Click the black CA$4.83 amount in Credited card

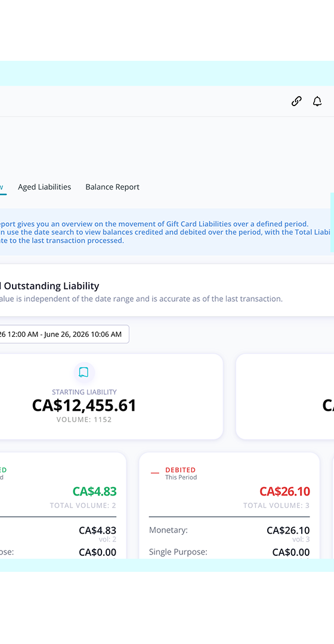click(x=97, y=530)
